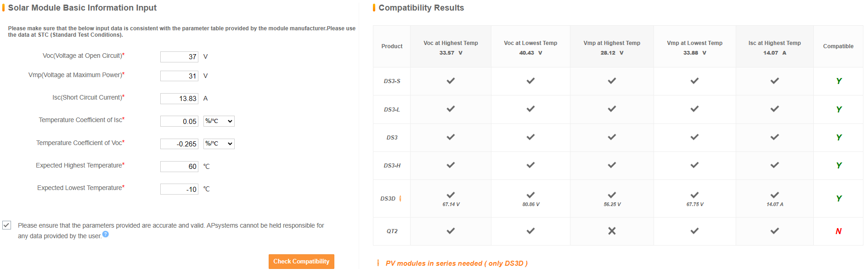Click the Temperature Coefficient of Voc value field

coord(179,144)
